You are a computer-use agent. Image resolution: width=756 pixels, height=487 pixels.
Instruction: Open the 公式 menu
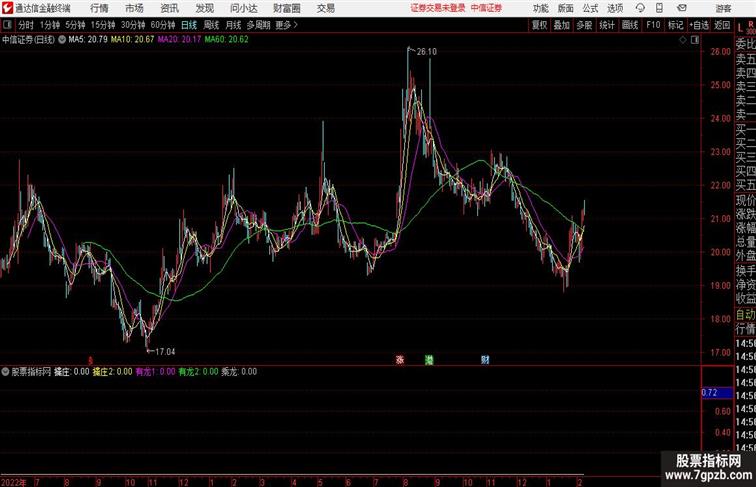pos(590,8)
